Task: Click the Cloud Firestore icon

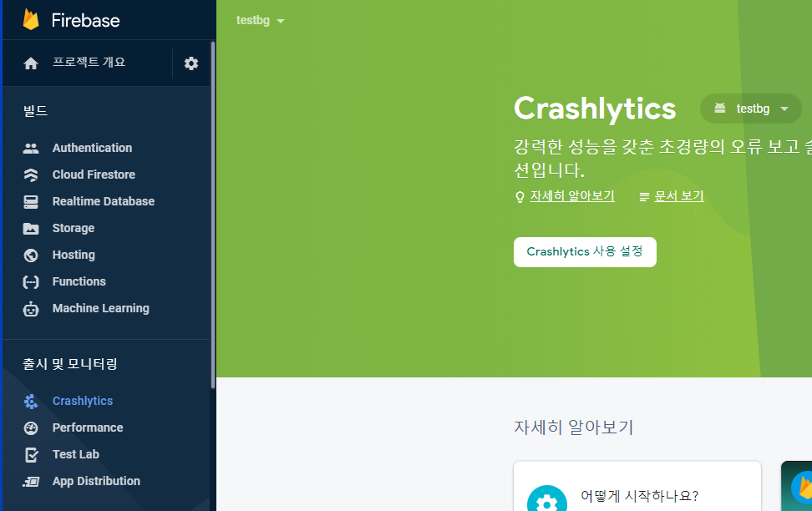Action: pyautogui.click(x=31, y=175)
